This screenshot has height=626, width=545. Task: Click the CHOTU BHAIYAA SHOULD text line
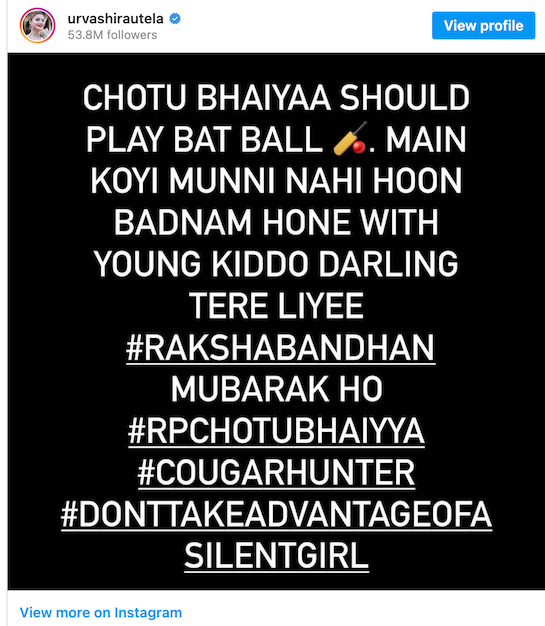[x=276, y=98]
